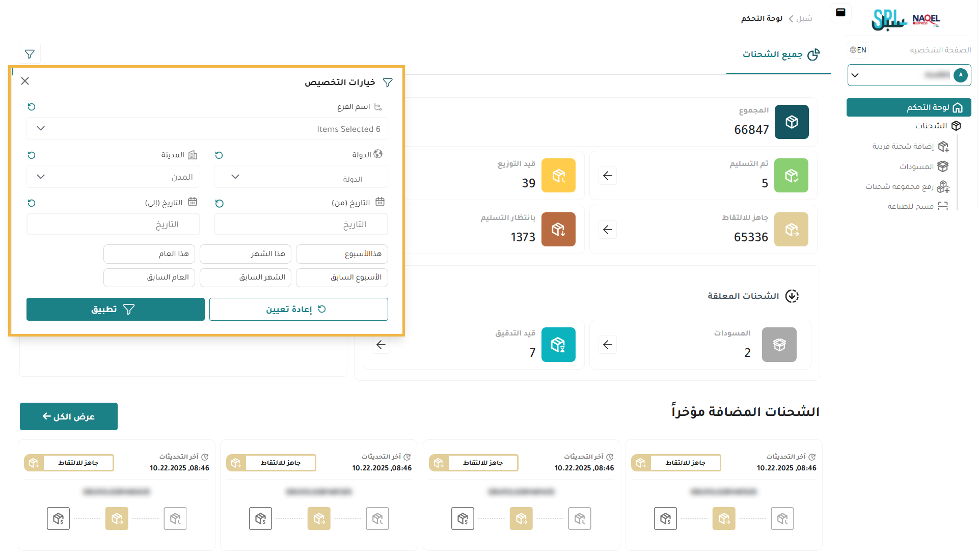
Task: Click the dark toggle icon beside the logo
Action: (841, 13)
